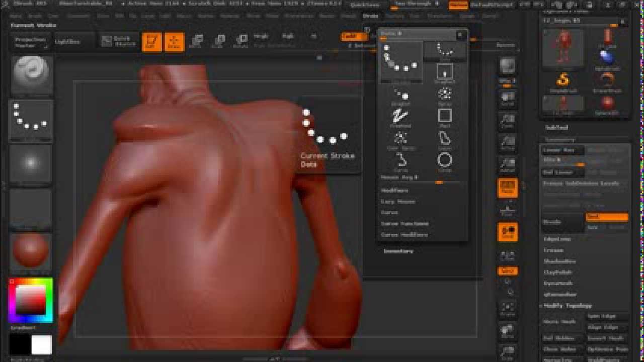Screen dimensions: 644x362
Task: Toggle the Draw mode button
Action: click(175, 42)
